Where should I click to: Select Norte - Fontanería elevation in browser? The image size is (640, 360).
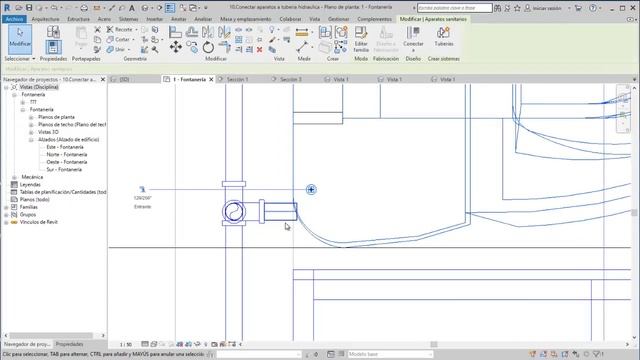67,155
